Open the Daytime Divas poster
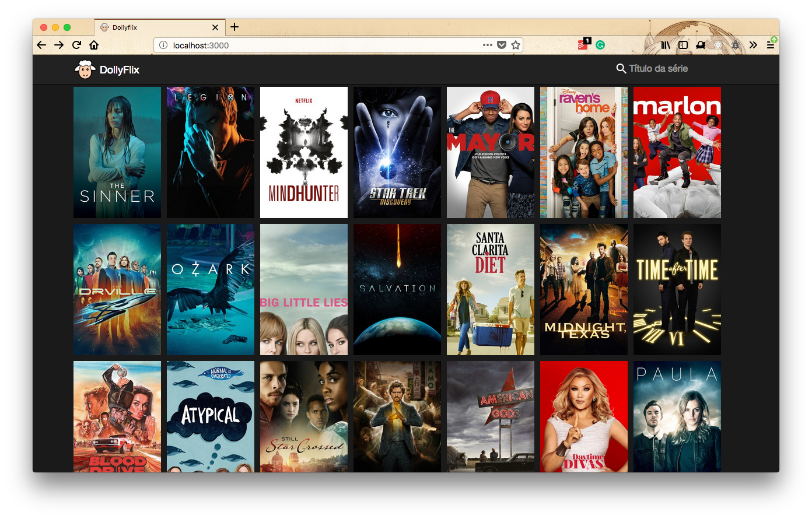The width and height of the screenshot is (812, 519). tap(584, 416)
